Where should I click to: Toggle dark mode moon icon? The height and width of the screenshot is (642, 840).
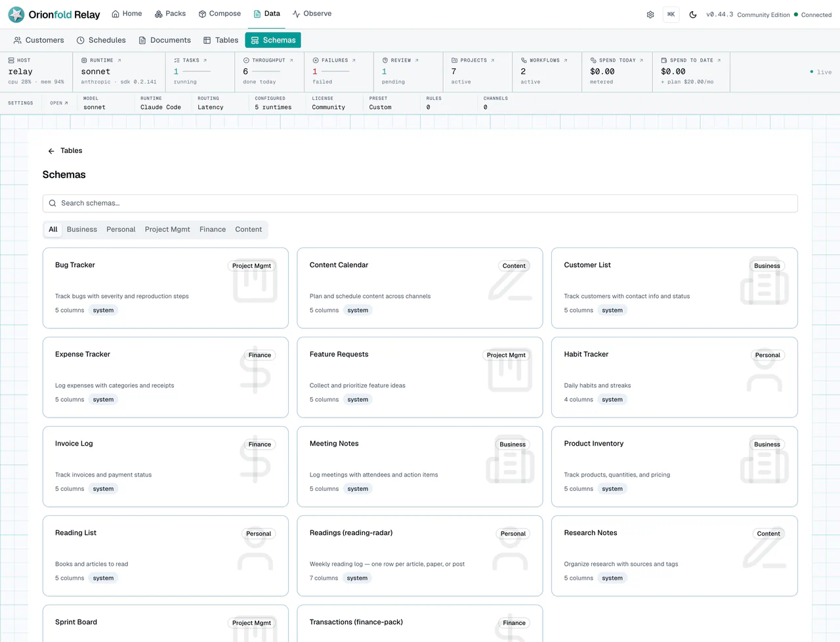tap(693, 14)
